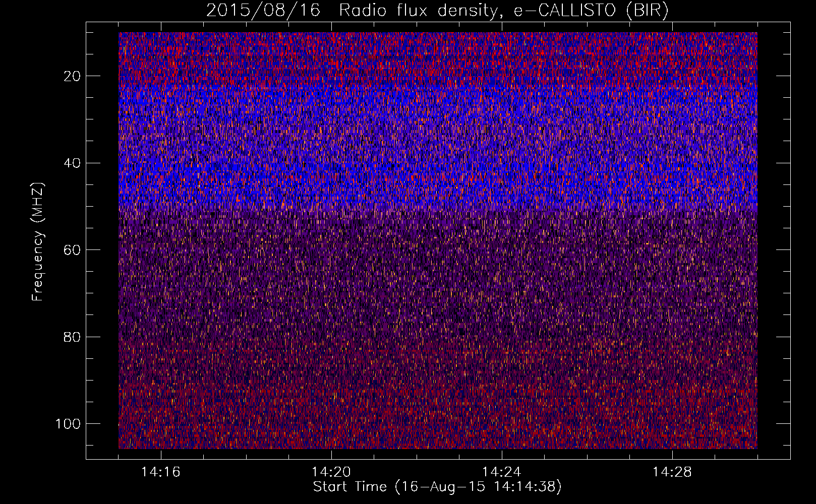Viewport: 816px width, 504px height.
Task: Click the 40 MHz frequency tick label
Action: click(x=73, y=163)
